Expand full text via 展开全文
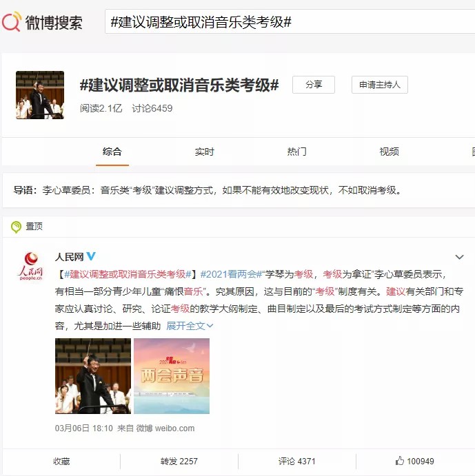 point(190,326)
